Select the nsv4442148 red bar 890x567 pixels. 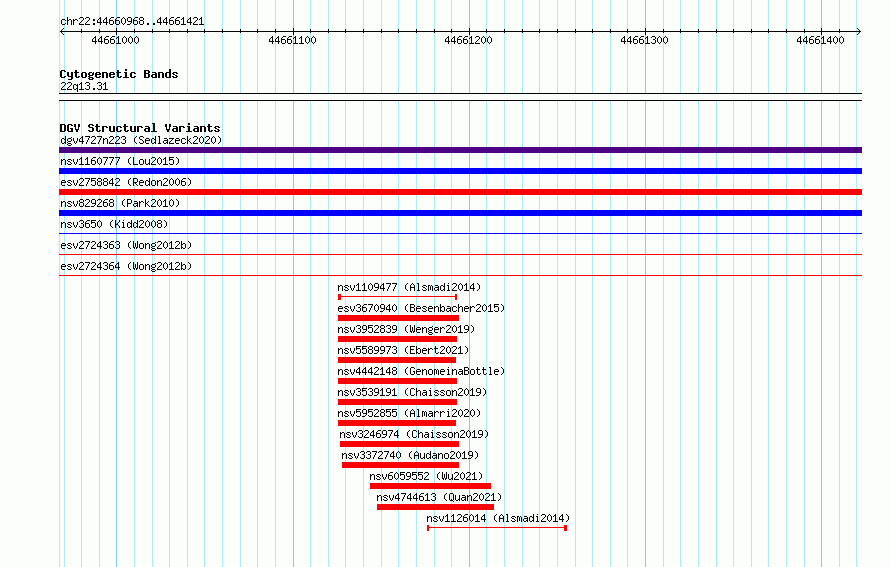click(x=397, y=381)
